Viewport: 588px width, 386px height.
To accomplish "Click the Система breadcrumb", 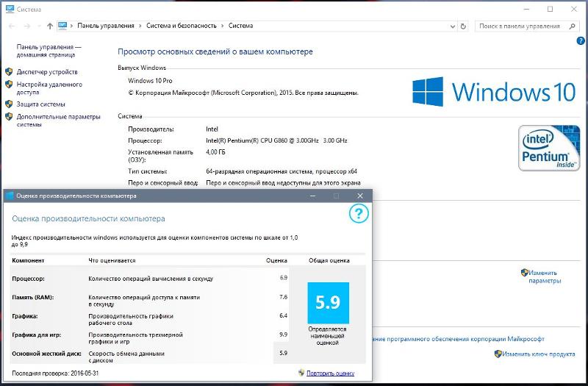I will click(x=241, y=26).
